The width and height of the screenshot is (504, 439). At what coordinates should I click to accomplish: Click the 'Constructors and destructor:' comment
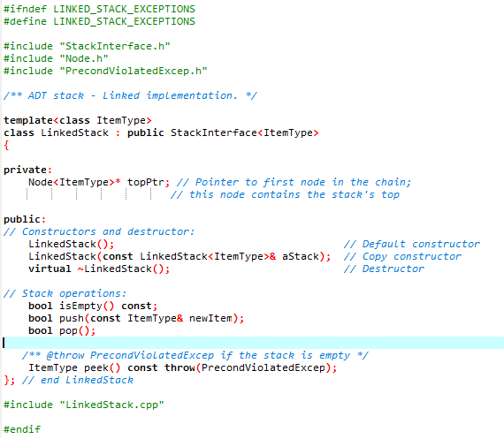click(x=99, y=231)
